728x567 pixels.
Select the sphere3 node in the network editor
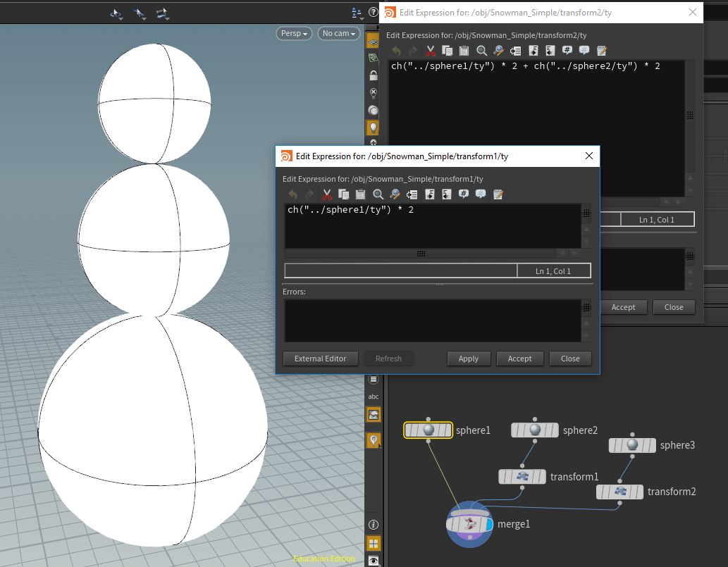click(x=632, y=444)
